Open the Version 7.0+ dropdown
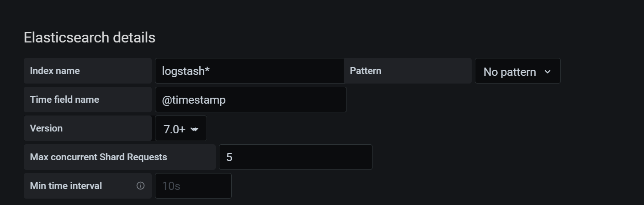 tap(181, 128)
